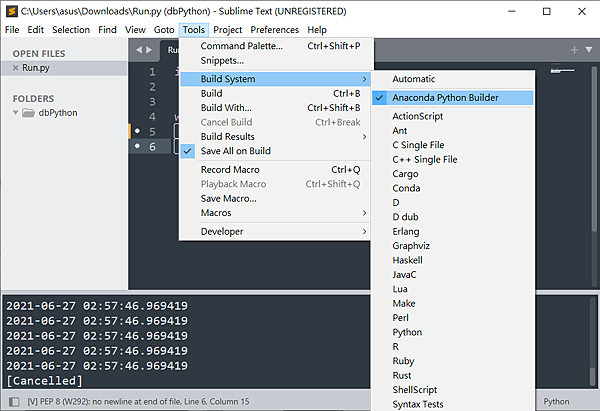Screen dimensions: 600x411
Task: Choose D dub build system
Action: coord(453,217)
